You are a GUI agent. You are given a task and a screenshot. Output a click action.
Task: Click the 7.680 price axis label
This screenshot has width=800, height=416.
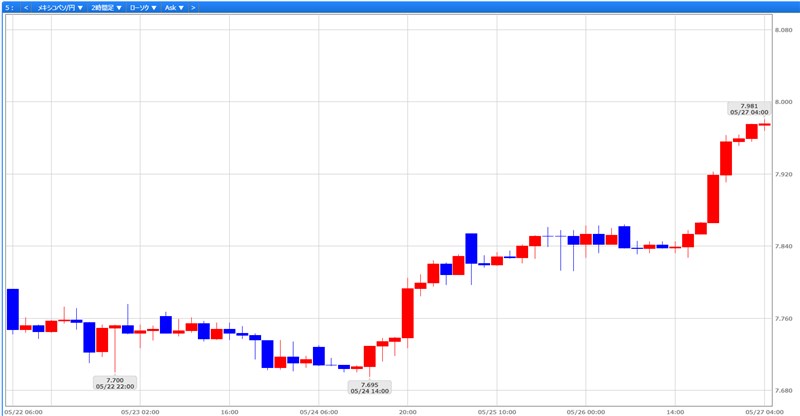point(783,391)
